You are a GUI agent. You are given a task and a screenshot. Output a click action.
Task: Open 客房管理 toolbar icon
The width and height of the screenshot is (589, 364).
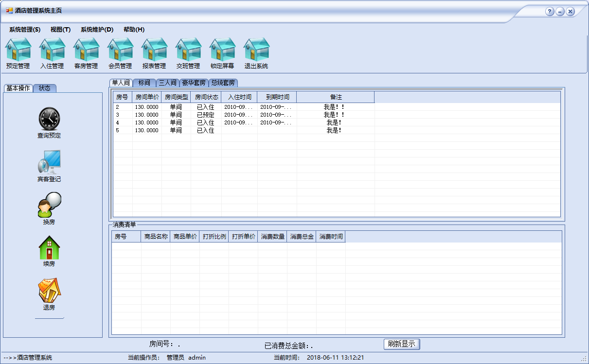pyautogui.click(x=86, y=53)
